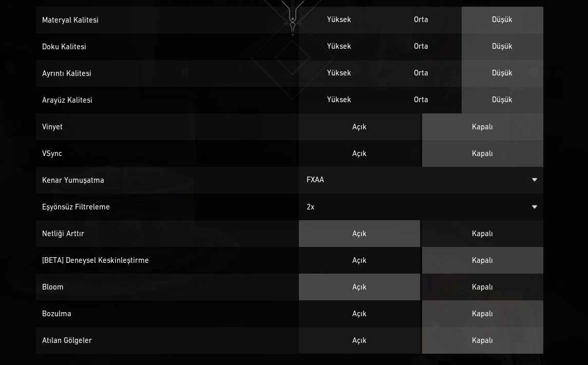Click the Kenar Yumuşatma dropdown arrow
This screenshot has width=588, height=365.
coord(535,180)
